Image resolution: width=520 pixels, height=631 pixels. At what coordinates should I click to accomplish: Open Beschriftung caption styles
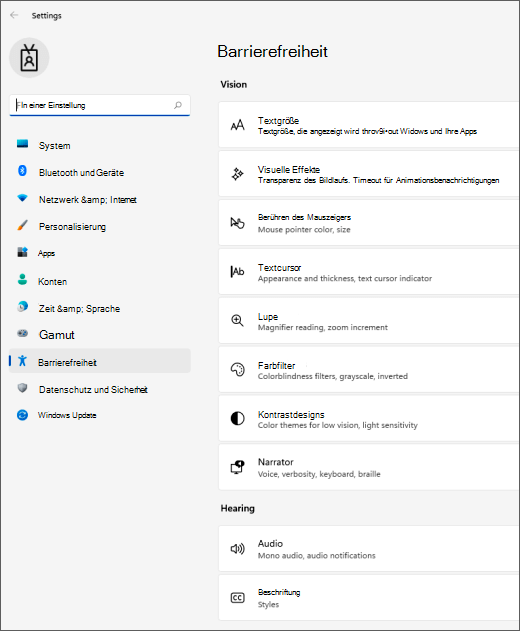click(x=369, y=598)
